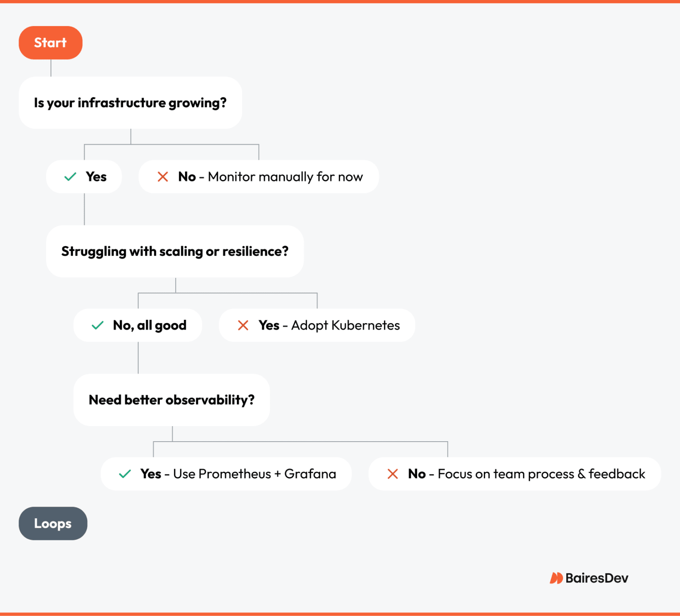Select the 'Is your infrastructure growing?' box
The height and width of the screenshot is (616, 680).
pos(130,103)
